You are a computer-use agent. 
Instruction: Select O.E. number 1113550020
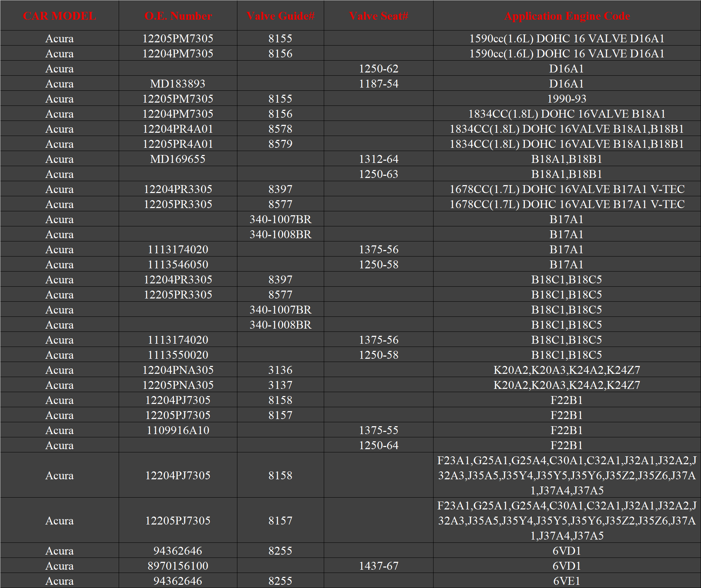178,355
